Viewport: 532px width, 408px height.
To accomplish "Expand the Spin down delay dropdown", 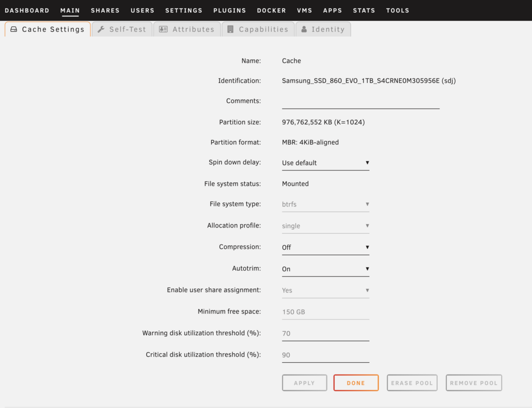I will (x=326, y=163).
